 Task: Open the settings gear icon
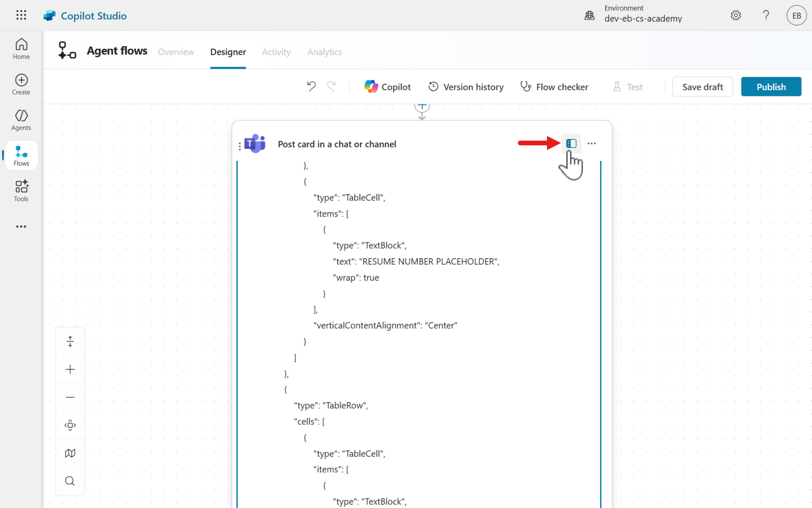[736, 16]
